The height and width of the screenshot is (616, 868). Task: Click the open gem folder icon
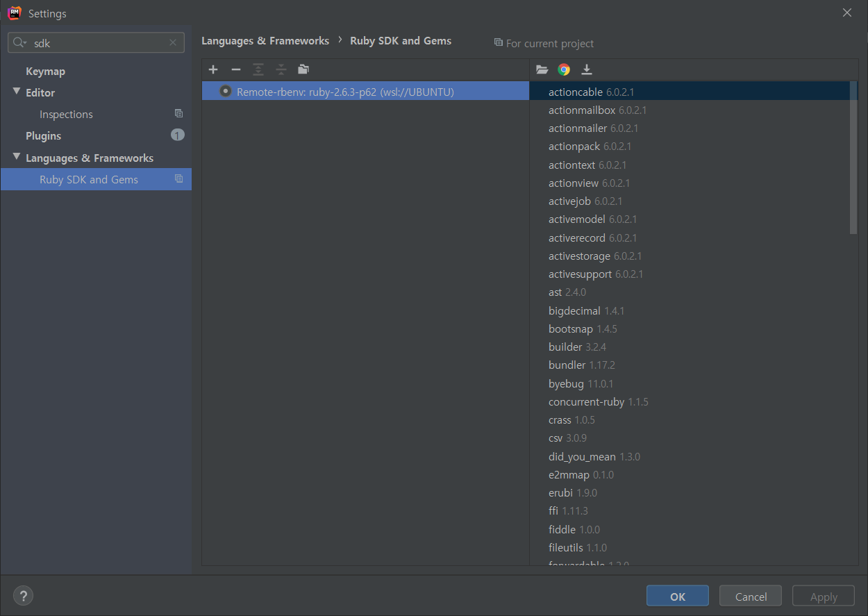coord(542,69)
